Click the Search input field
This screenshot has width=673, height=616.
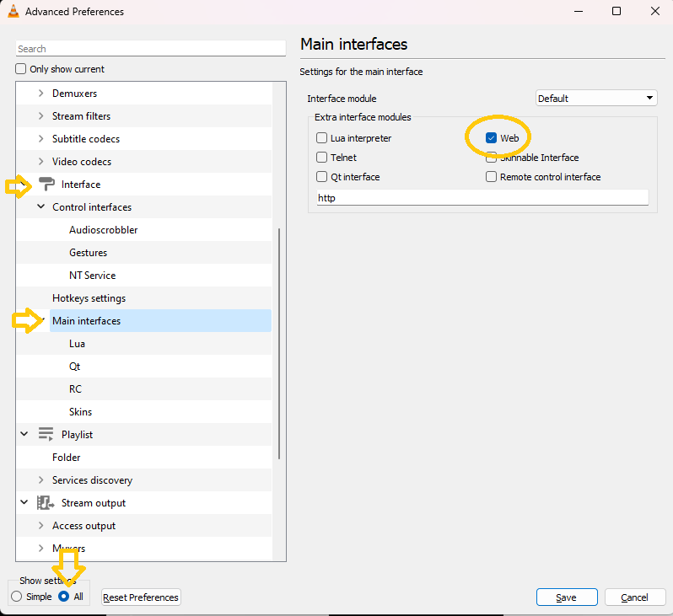(x=152, y=49)
